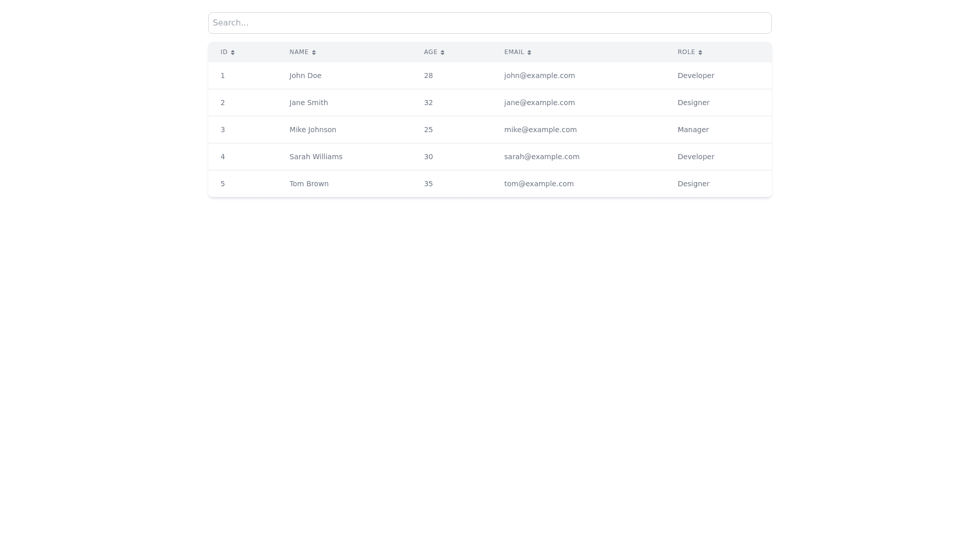The height and width of the screenshot is (551, 980).
Task: Focus the Search input field
Action: click(x=489, y=23)
